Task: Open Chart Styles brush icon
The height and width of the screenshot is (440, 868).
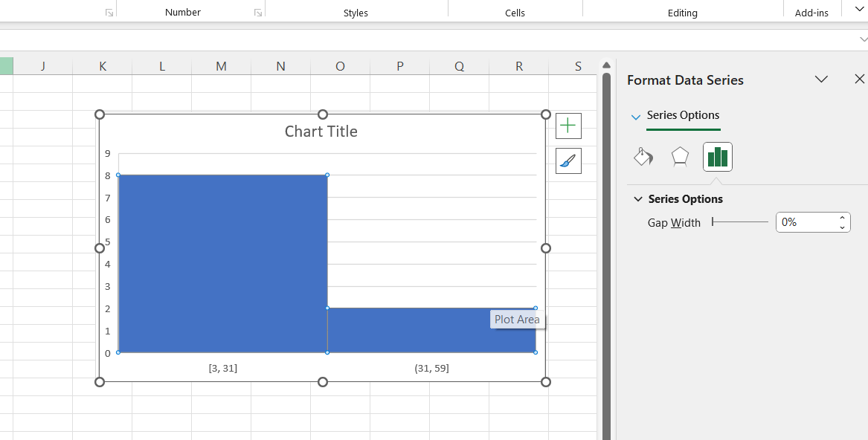Action: (568, 161)
